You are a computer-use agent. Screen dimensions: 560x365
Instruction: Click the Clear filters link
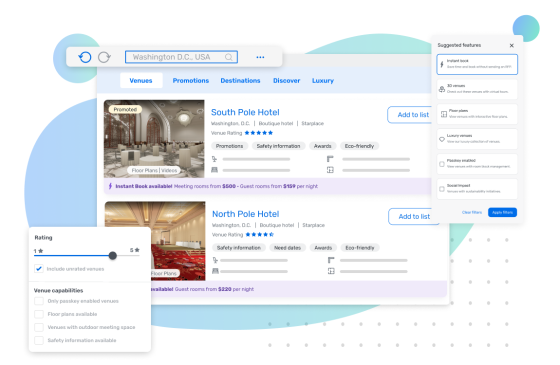click(472, 212)
